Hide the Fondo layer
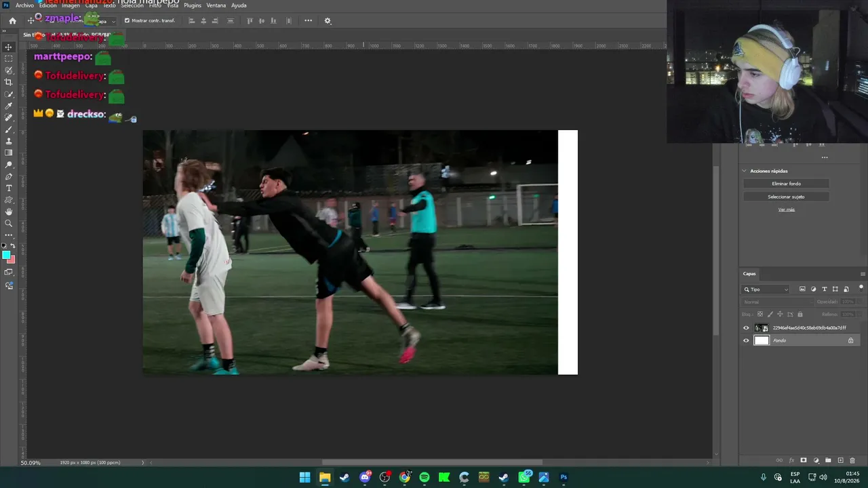This screenshot has width=868, height=488. (x=747, y=340)
